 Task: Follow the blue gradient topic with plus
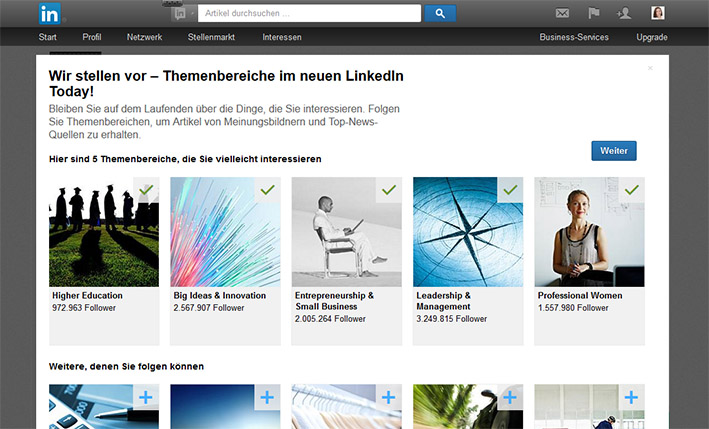267,397
